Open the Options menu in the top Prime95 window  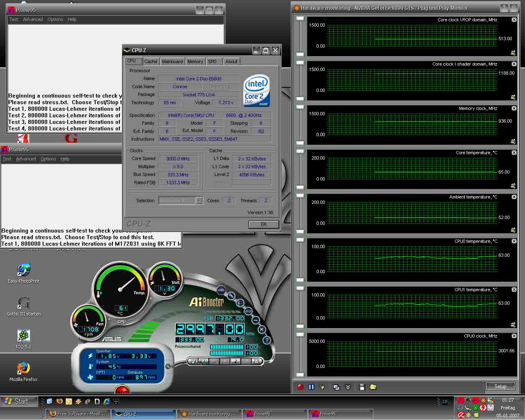[55, 19]
